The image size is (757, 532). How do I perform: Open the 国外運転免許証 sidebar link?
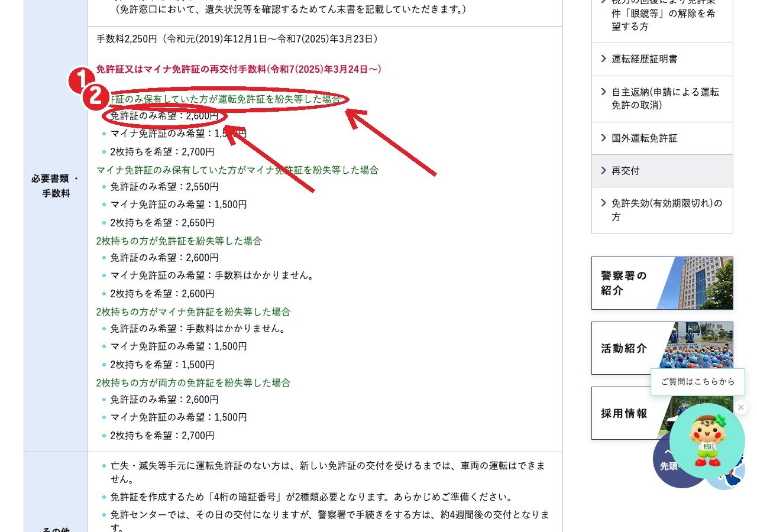tap(662, 138)
